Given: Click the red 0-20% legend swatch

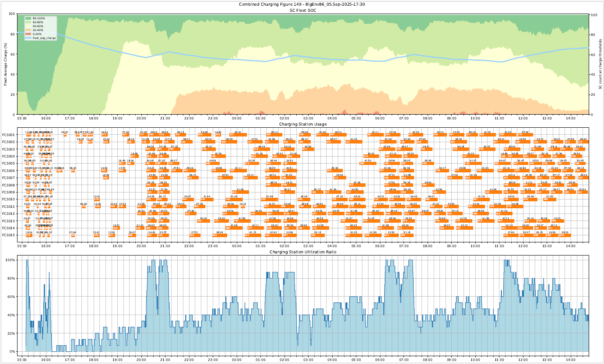Looking at the screenshot, I should tap(28, 34).
